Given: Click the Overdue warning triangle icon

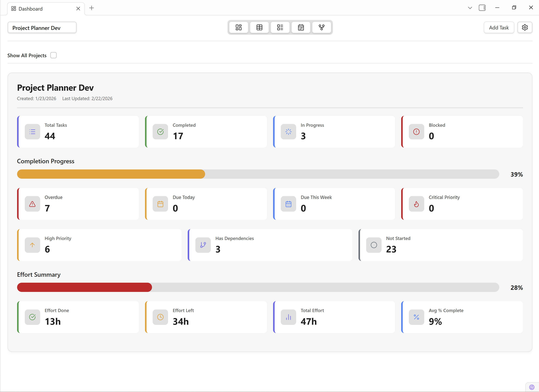Looking at the screenshot, I should (32, 204).
